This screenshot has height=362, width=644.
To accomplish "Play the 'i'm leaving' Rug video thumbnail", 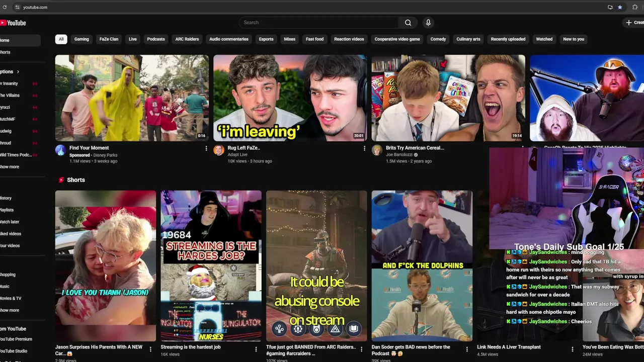I will (x=290, y=98).
